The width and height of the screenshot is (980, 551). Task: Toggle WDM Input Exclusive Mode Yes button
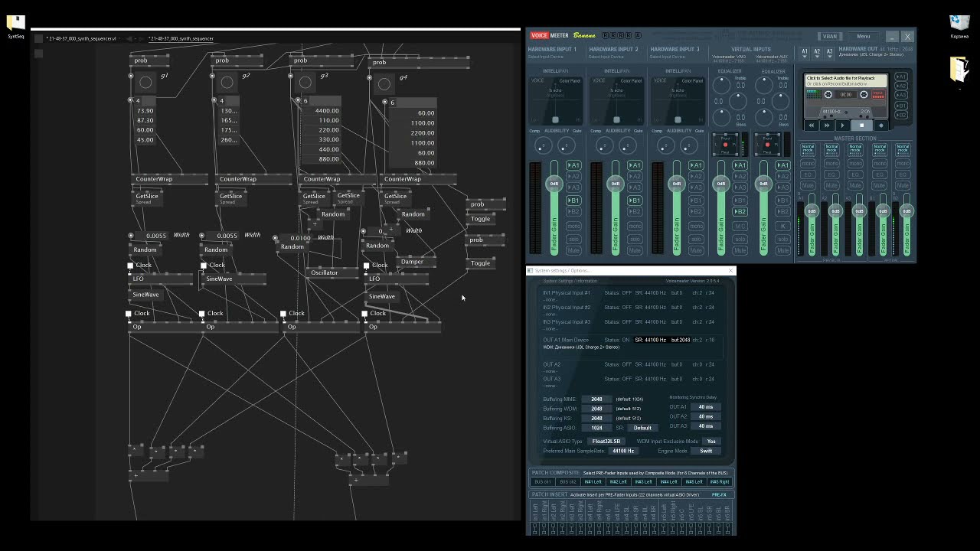711,442
